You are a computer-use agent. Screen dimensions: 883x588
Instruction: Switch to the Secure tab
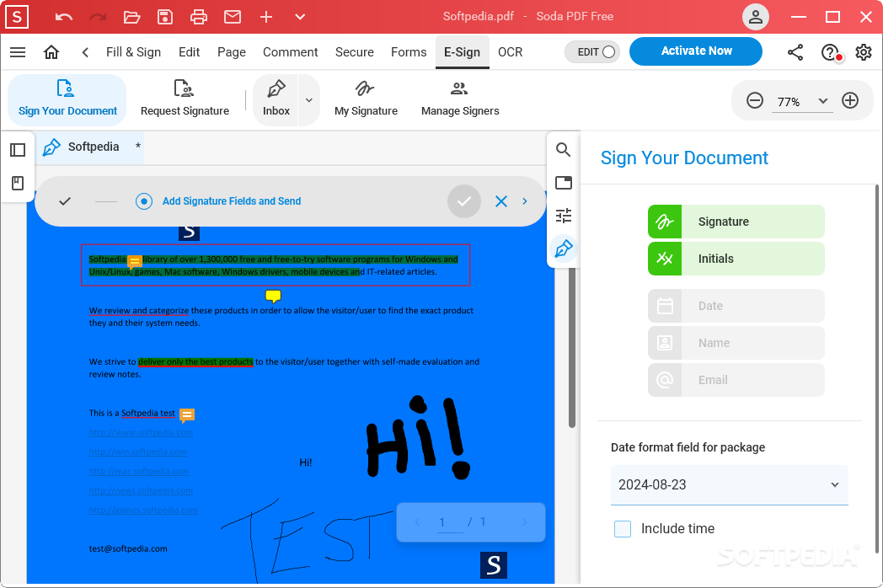coord(354,52)
